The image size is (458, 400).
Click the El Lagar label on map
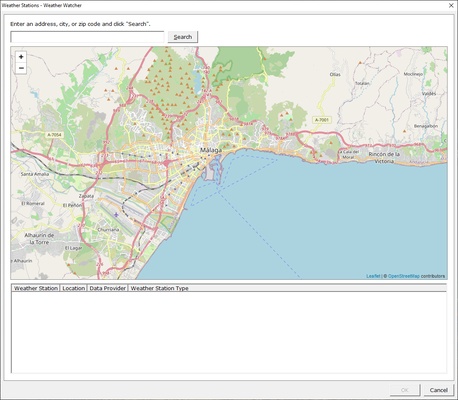tap(73, 248)
